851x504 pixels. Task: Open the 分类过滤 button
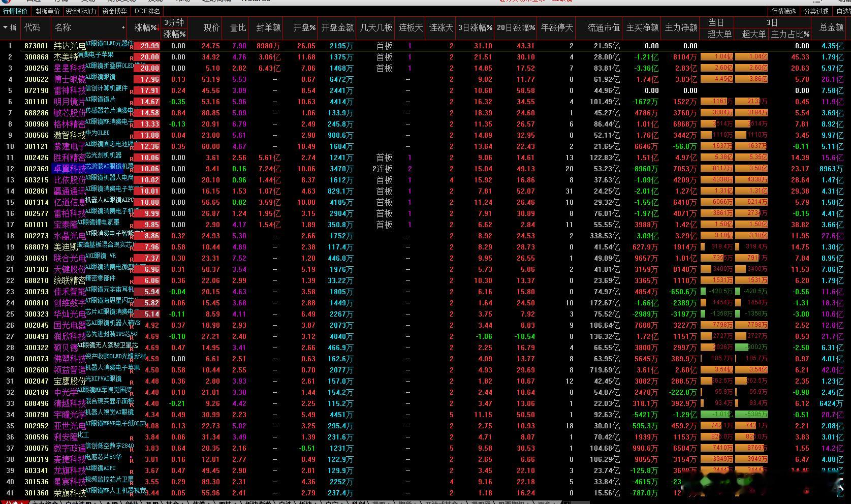[x=816, y=11]
